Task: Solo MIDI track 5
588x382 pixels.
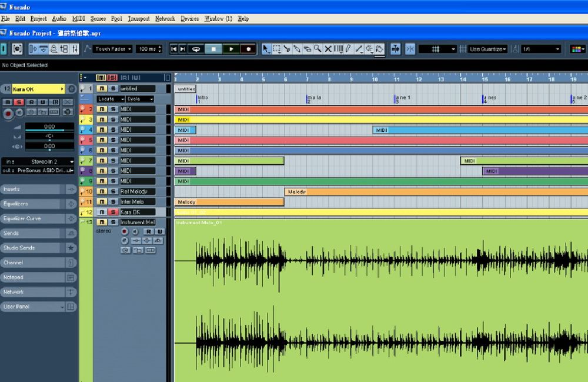Action: click(x=113, y=140)
